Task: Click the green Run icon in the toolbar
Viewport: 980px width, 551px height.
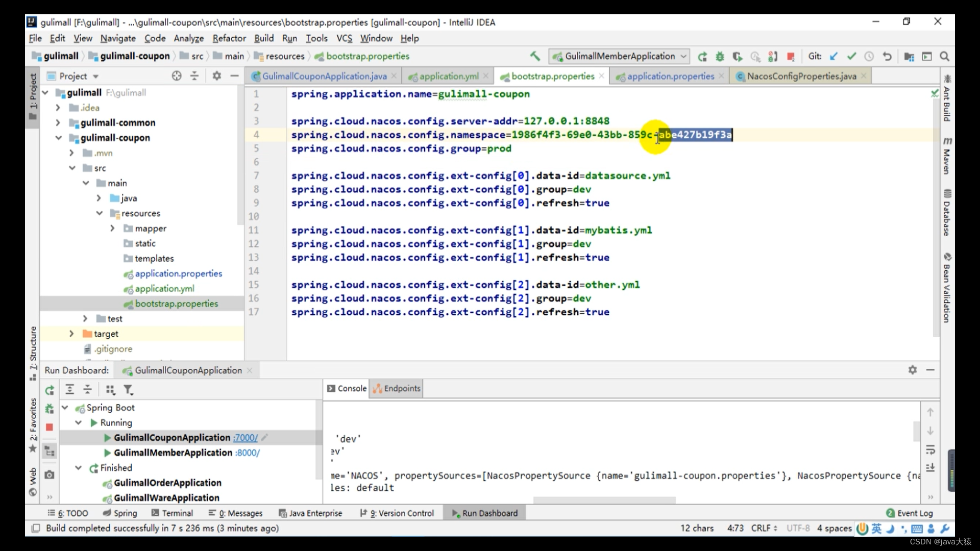Action: click(x=703, y=57)
